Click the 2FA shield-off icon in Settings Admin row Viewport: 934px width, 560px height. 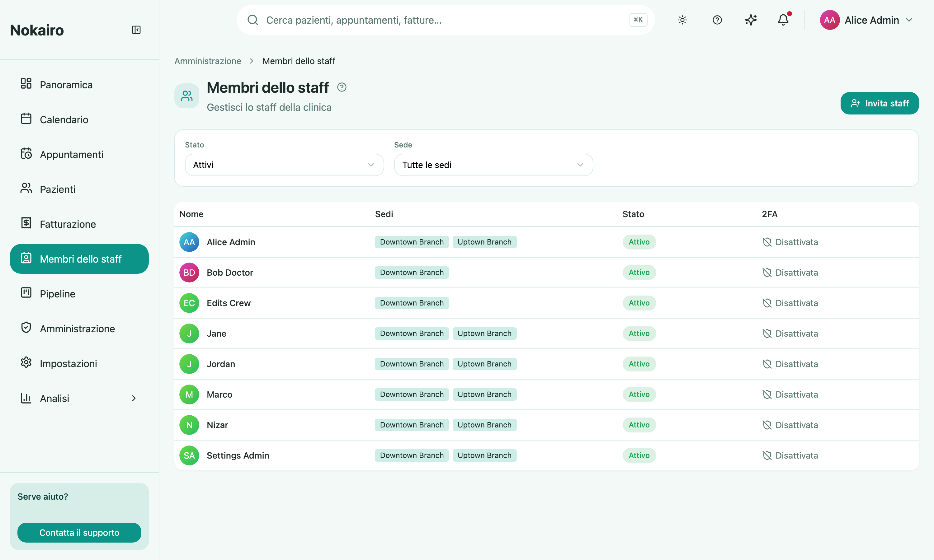pos(767,455)
